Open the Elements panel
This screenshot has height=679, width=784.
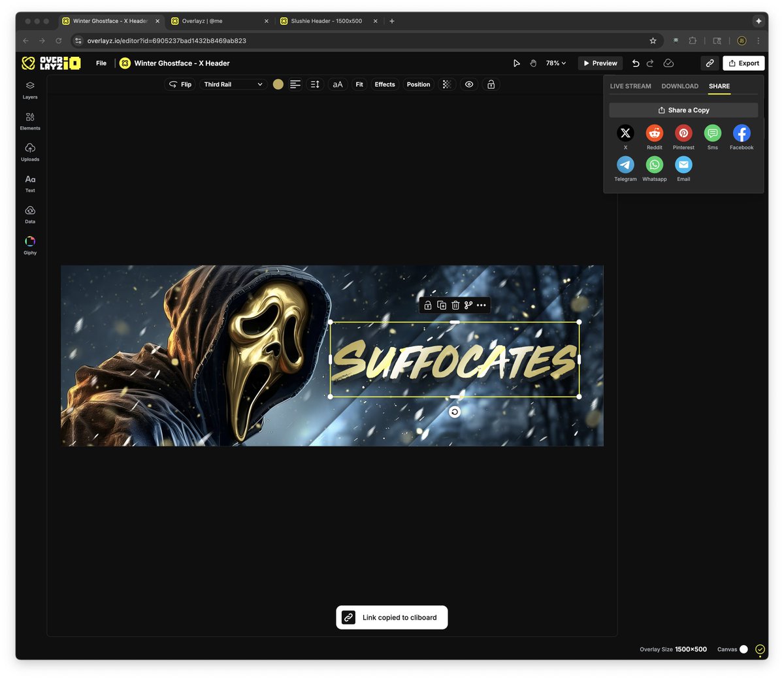click(x=30, y=121)
